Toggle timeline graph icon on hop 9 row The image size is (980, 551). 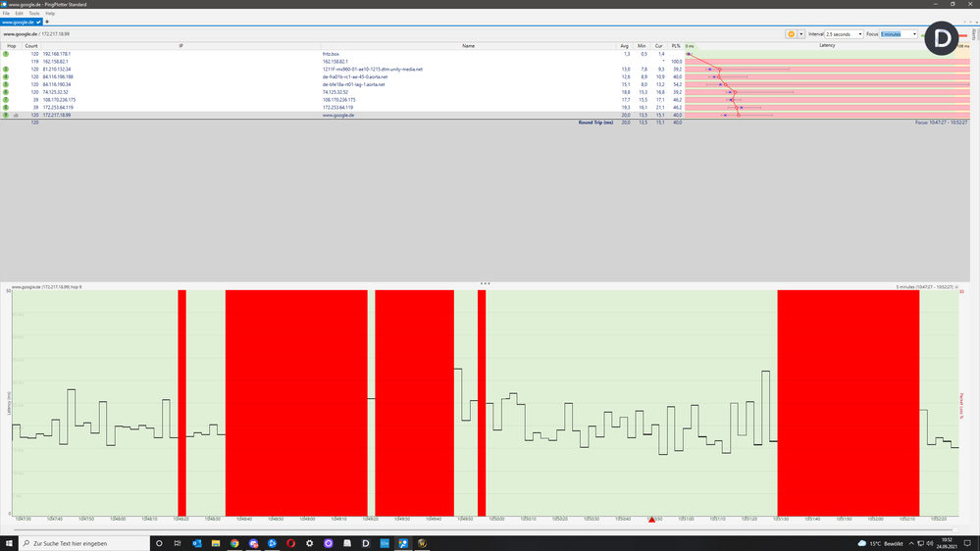point(17,116)
